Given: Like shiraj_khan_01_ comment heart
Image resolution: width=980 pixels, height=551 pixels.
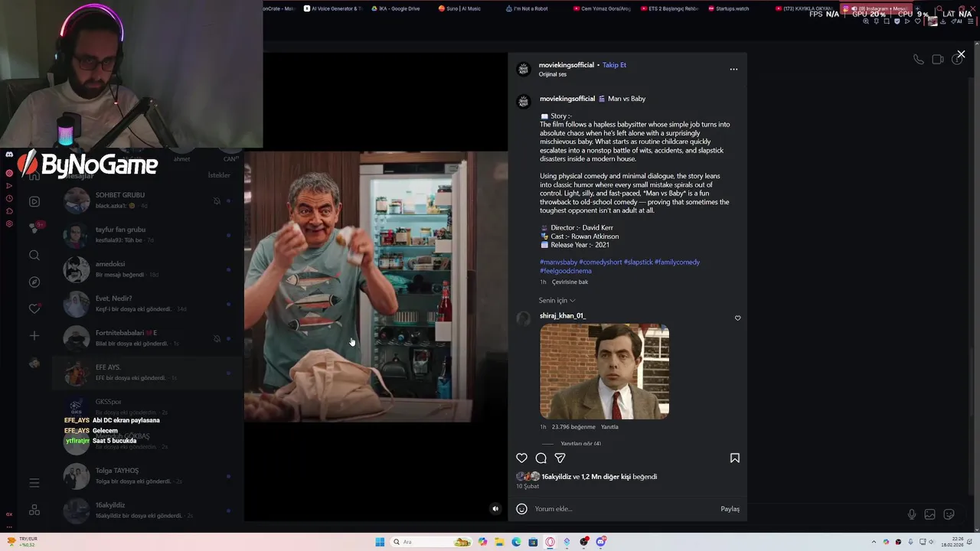Looking at the screenshot, I should point(737,318).
